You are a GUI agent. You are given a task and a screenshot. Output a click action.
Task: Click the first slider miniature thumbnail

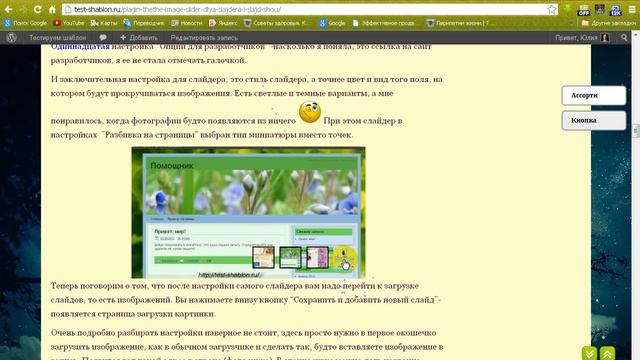coord(263,258)
